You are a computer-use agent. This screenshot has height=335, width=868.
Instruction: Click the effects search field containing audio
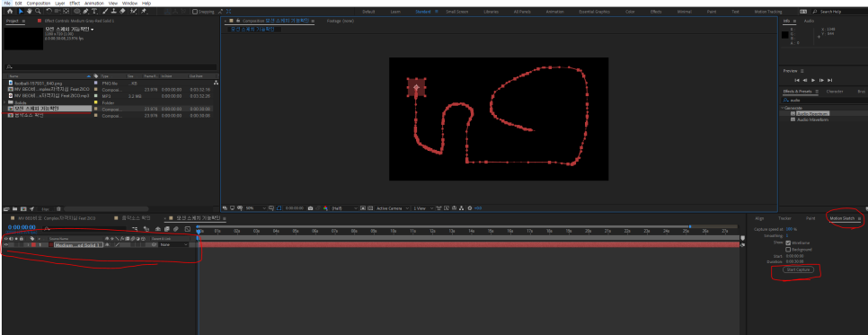pos(825,101)
